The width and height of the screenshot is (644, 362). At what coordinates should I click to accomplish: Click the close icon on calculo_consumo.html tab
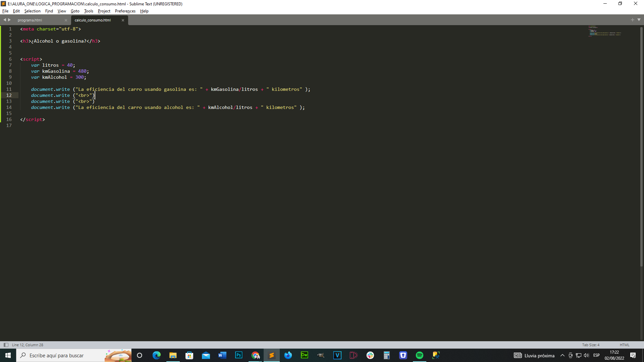[x=123, y=20]
